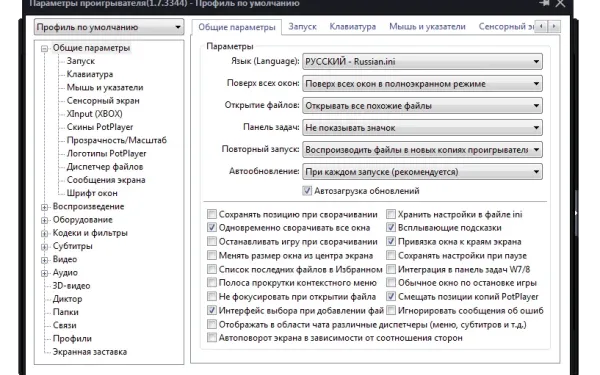Switch to the 'Клавиатура' tab
Screen dimensions: 600x375
pyautogui.click(x=352, y=27)
